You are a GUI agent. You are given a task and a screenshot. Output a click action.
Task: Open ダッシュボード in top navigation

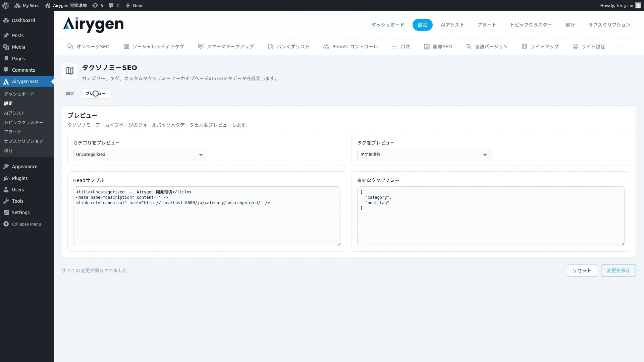coord(388,25)
